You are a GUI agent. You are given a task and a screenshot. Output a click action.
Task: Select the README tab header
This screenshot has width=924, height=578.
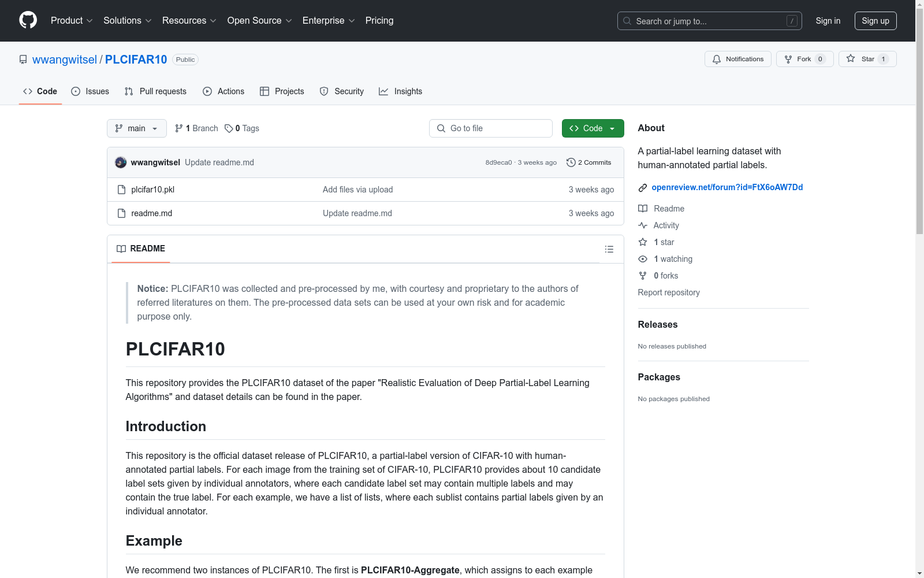[141, 249]
